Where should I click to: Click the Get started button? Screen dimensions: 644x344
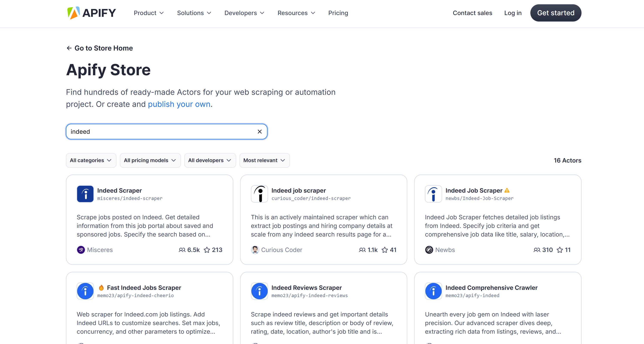556,13
